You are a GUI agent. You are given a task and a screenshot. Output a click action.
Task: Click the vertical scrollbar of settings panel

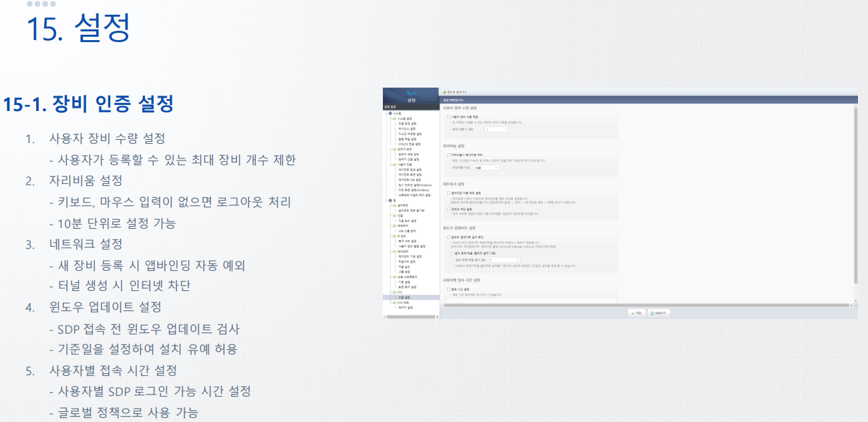[855, 201]
